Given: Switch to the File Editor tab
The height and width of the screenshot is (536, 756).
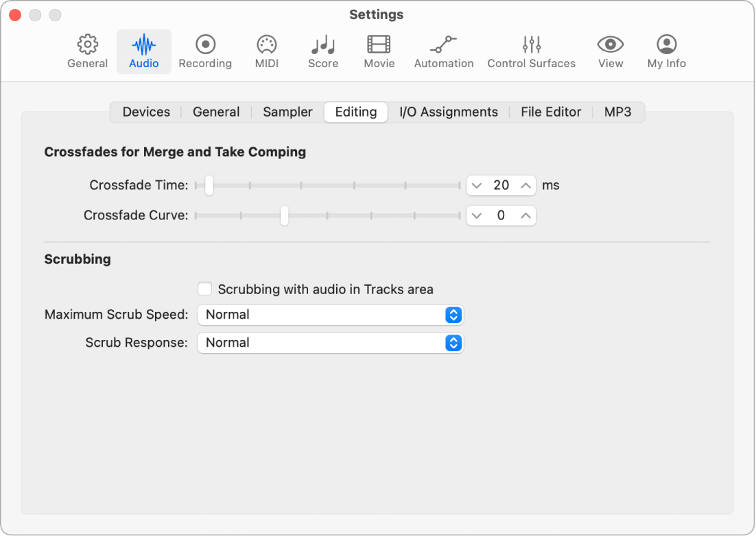Looking at the screenshot, I should pos(551,112).
